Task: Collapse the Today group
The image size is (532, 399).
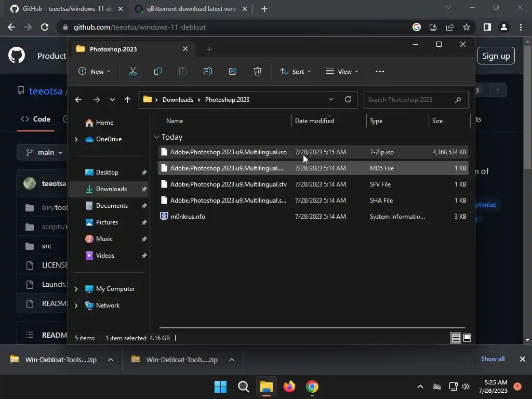Action: tap(156, 137)
